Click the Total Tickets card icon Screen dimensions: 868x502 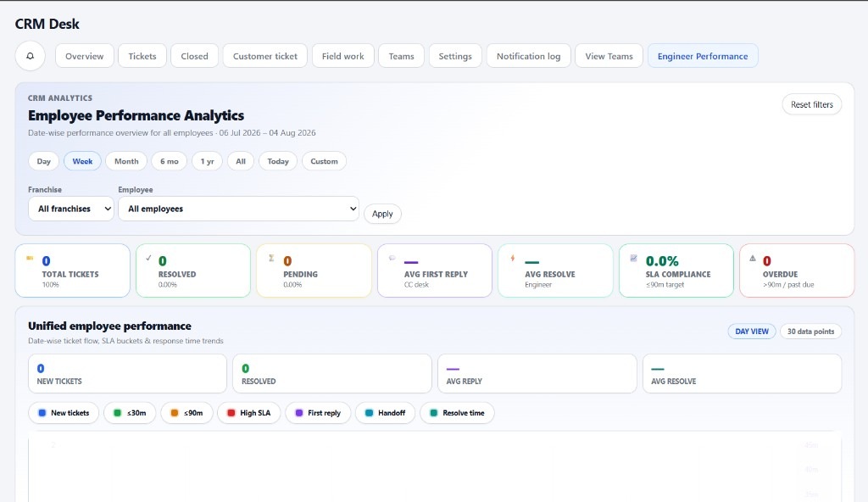tap(30, 258)
